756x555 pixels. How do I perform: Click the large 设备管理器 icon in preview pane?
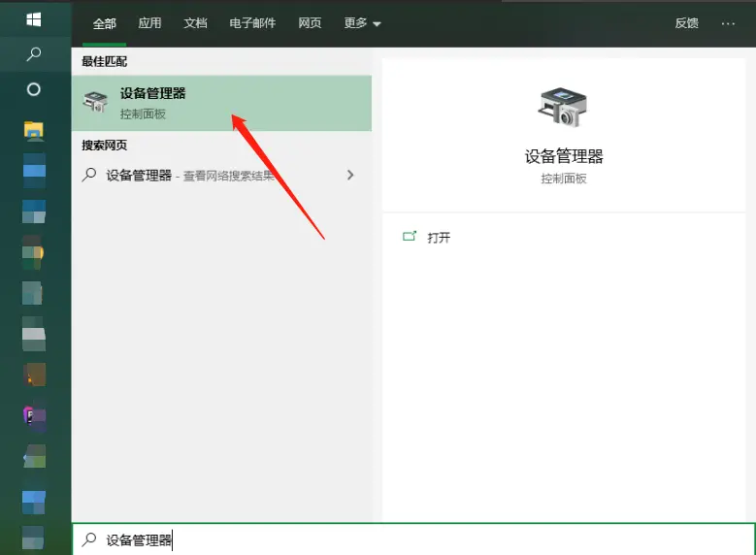(x=562, y=107)
